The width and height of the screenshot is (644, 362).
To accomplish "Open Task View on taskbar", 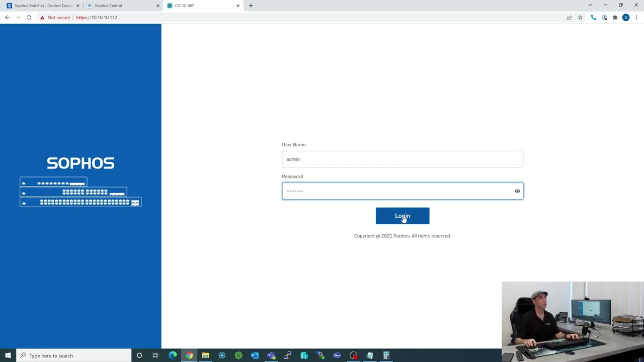I will [155, 355].
